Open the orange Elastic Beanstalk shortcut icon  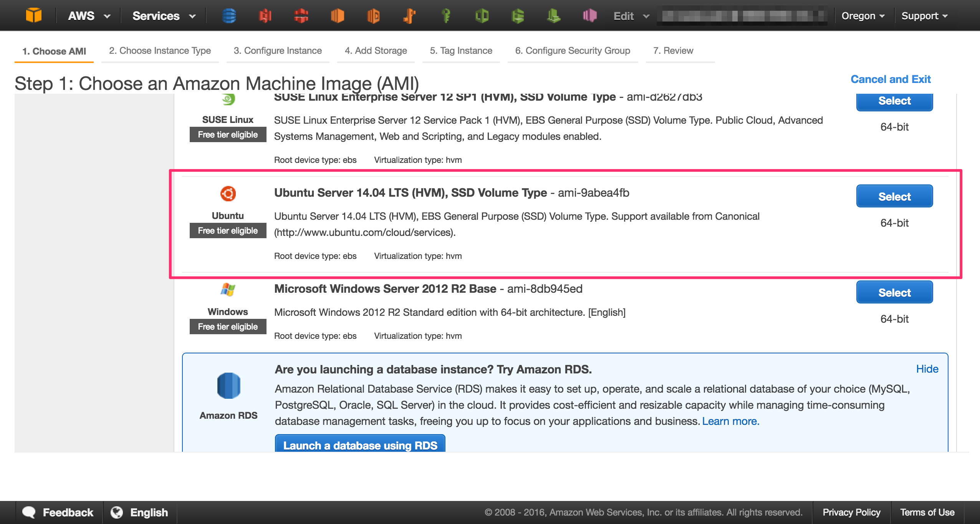pyautogui.click(x=409, y=16)
